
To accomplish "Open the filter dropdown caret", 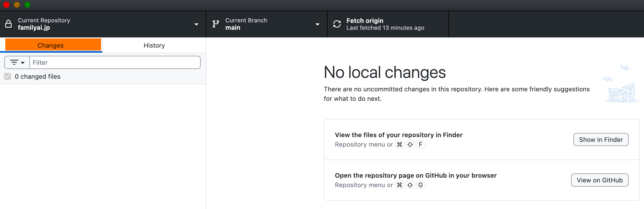I will click(x=23, y=63).
